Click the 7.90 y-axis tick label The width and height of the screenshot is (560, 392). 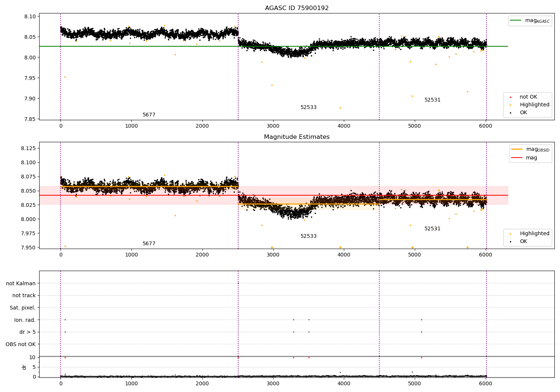coord(30,99)
